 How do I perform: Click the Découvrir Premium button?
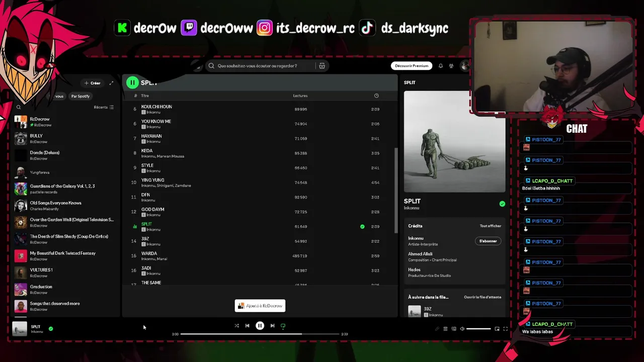(x=412, y=66)
